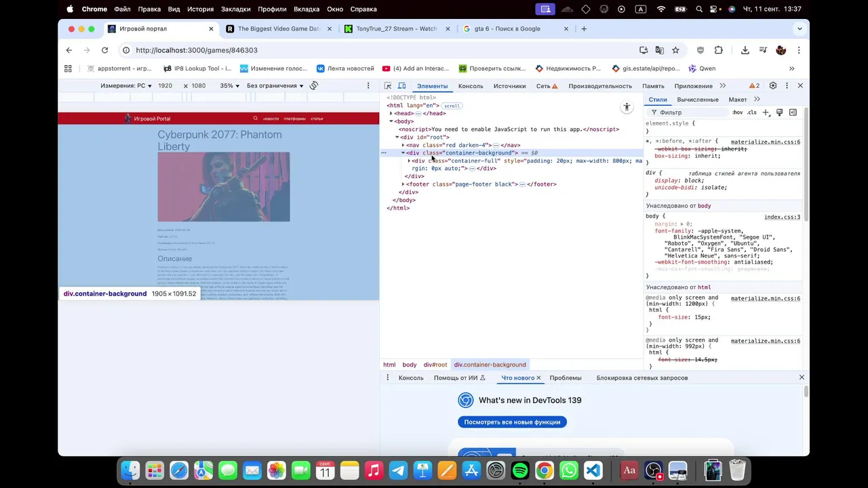Open DevTools settings gear

[x=773, y=86]
